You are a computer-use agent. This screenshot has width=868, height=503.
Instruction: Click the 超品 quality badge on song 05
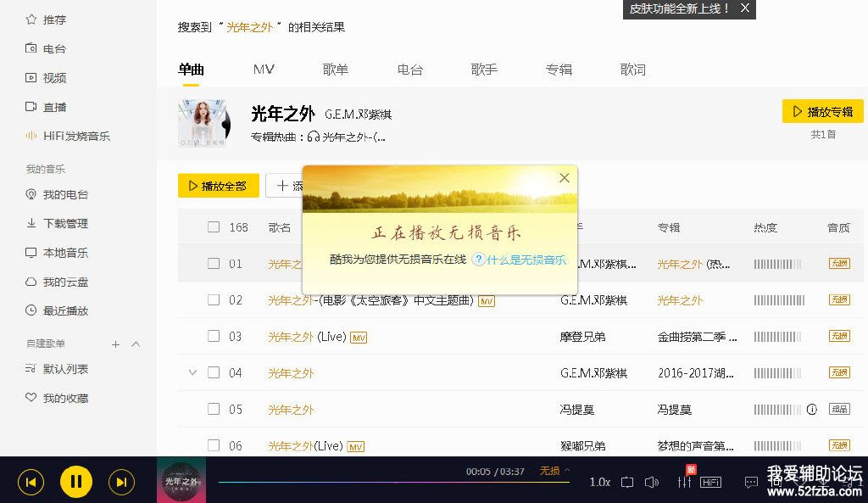click(x=839, y=410)
